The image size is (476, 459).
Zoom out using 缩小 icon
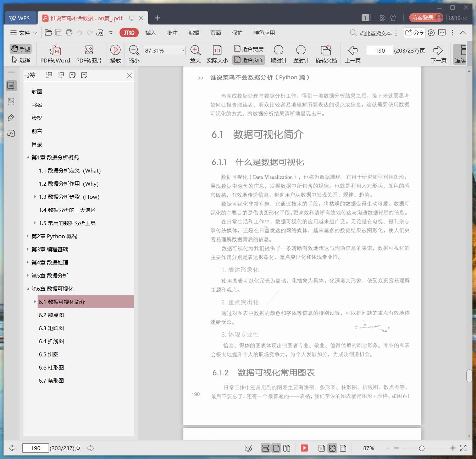tap(134, 54)
